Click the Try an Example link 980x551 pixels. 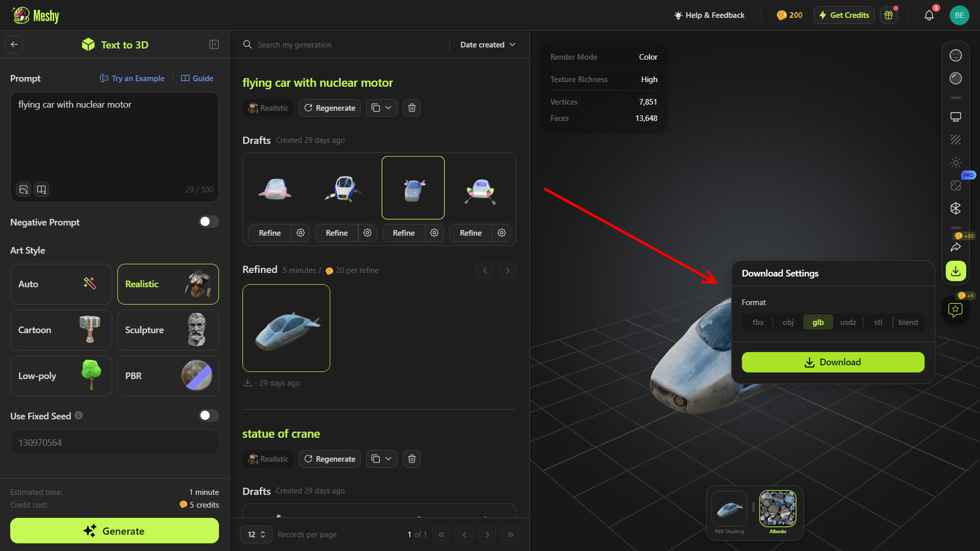pyautogui.click(x=132, y=78)
